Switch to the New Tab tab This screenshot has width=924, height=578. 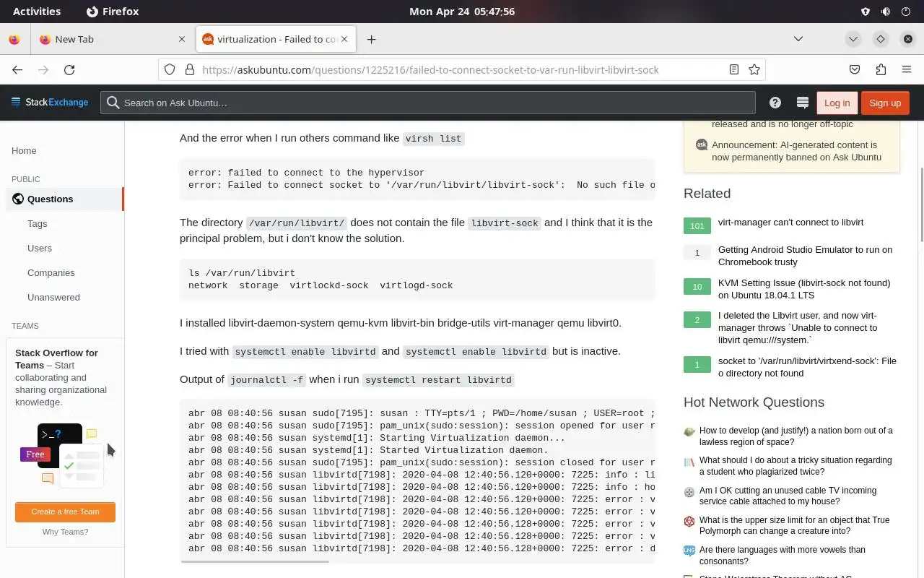113,39
